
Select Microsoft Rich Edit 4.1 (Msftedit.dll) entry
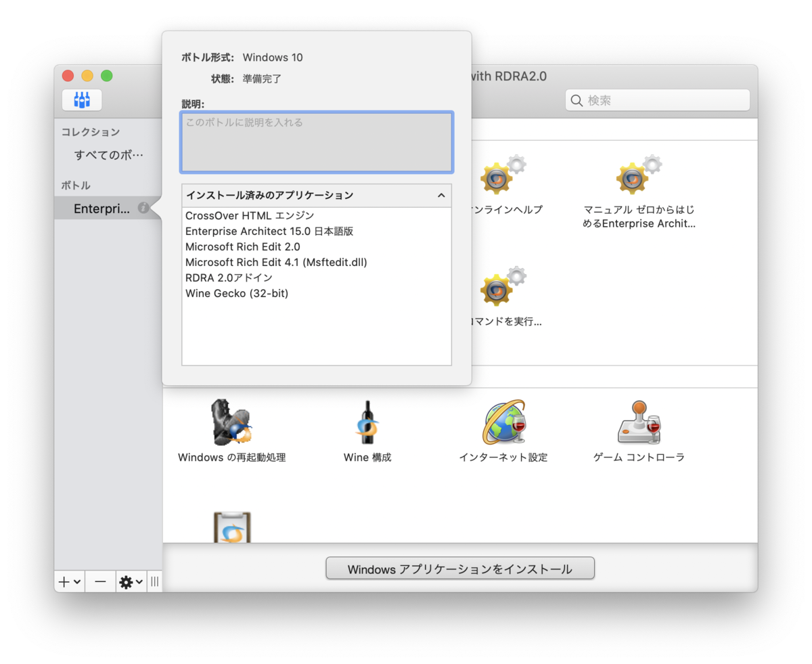pos(276,262)
